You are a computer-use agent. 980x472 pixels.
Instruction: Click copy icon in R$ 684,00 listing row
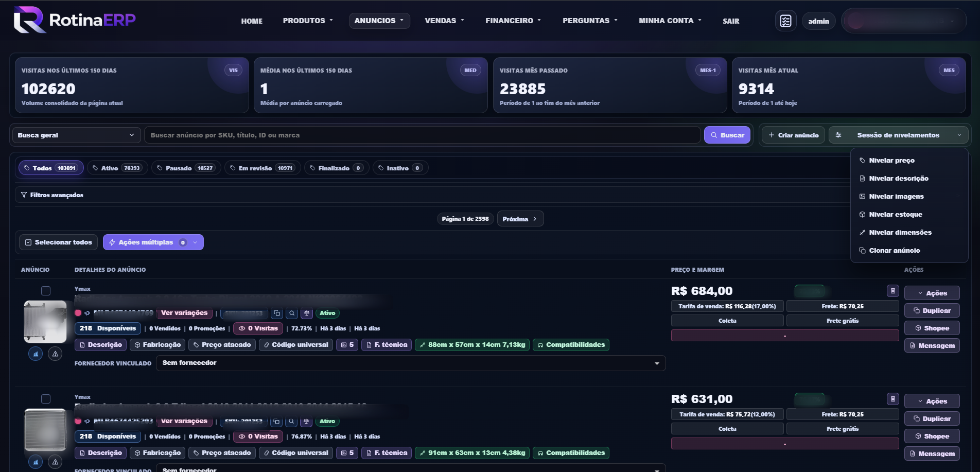point(277,313)
